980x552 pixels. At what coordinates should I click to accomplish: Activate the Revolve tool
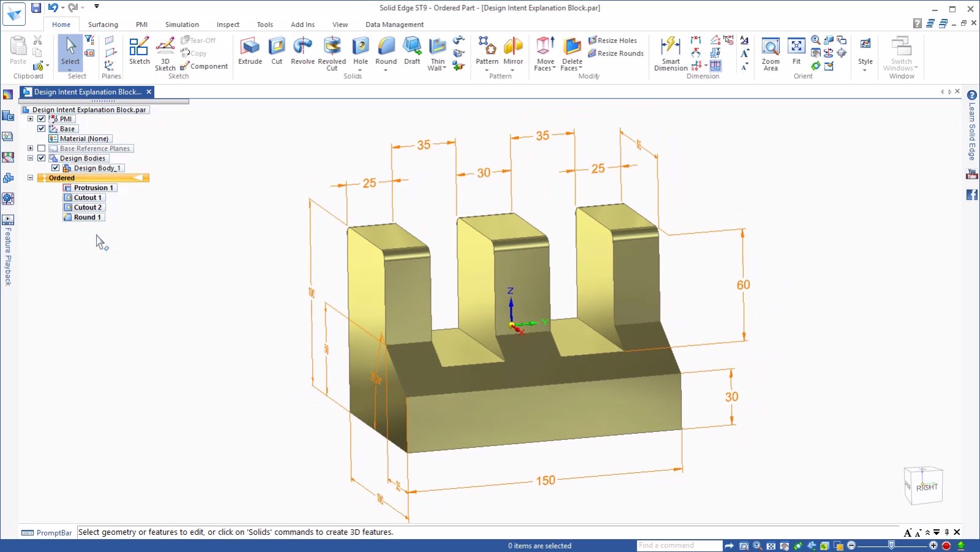point(302,52)
